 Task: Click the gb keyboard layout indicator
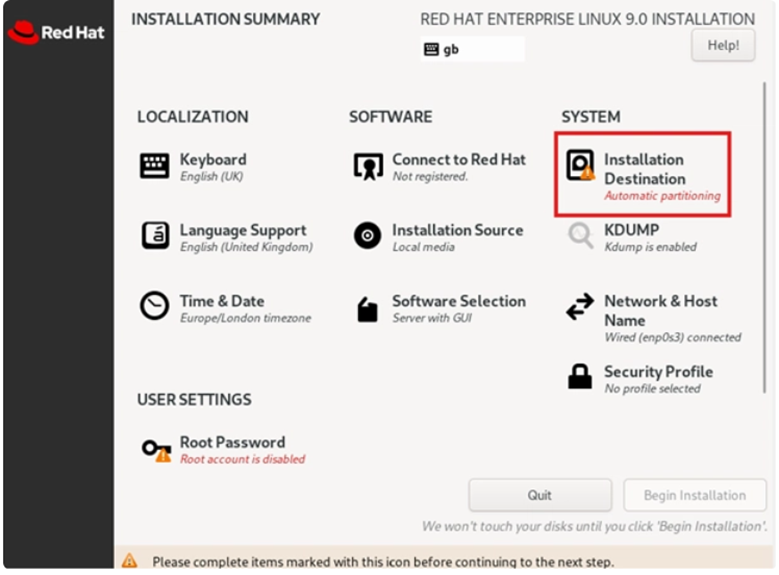coord(472,49)
